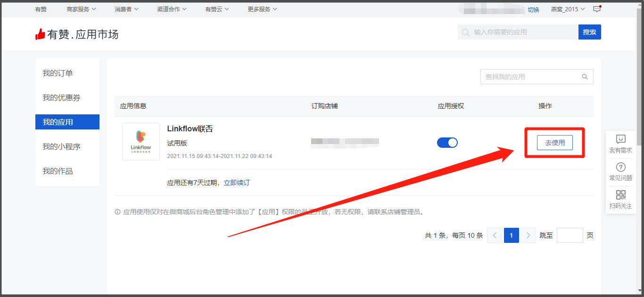Open 我的优惠券 in sidebar

click(67, 97)
